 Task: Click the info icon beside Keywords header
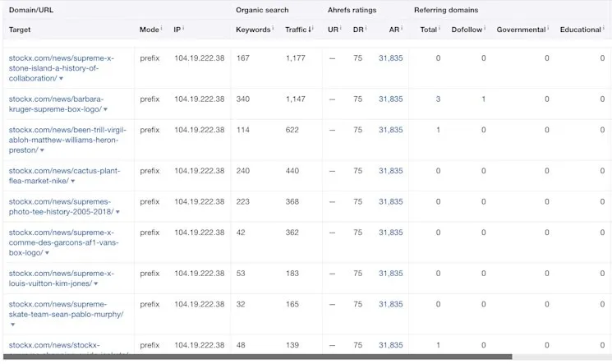pyautogui.click(x=273, y=28)
